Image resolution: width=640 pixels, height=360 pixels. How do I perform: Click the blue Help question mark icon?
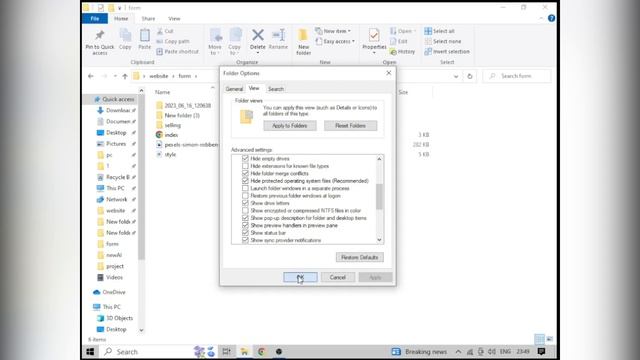pyautogui.click(x=551, y=18)
